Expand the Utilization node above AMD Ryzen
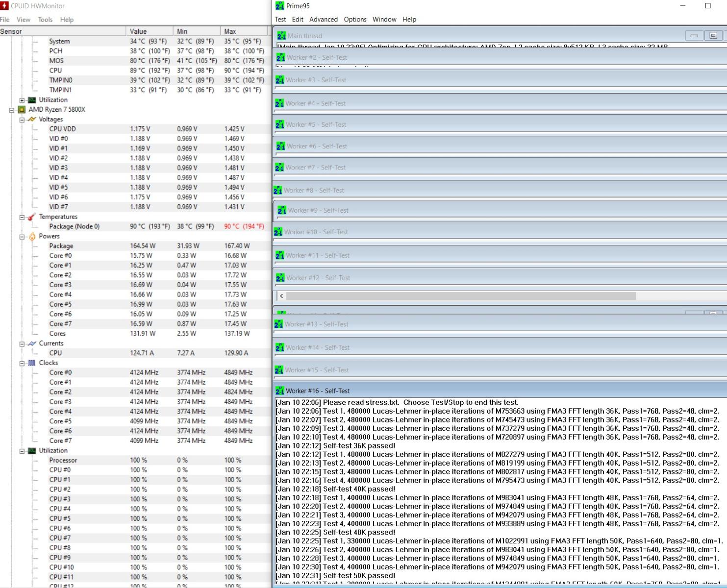This screenshot has width=727, height=588. click(x=22, y=100)
